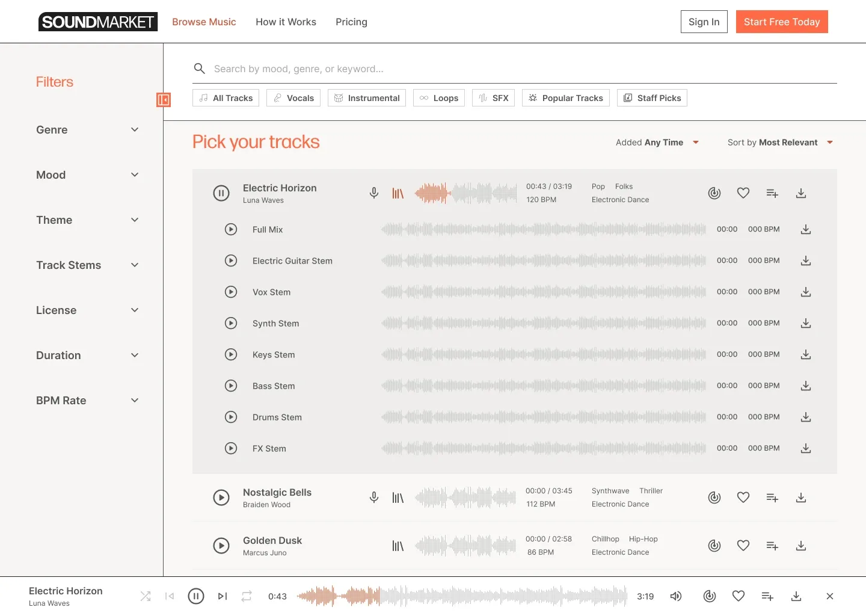Pause playback in the bottom player bar

[196, 596]
